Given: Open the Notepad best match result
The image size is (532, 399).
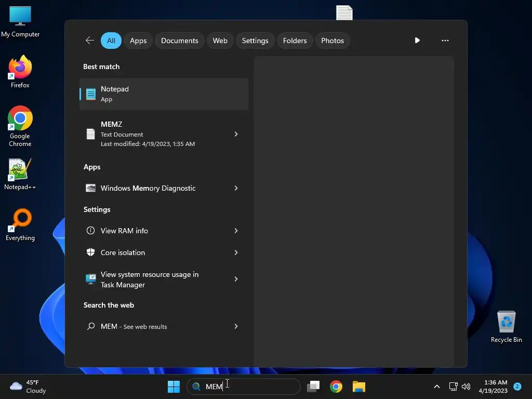Looking at the screenshot, I should 164,94.
